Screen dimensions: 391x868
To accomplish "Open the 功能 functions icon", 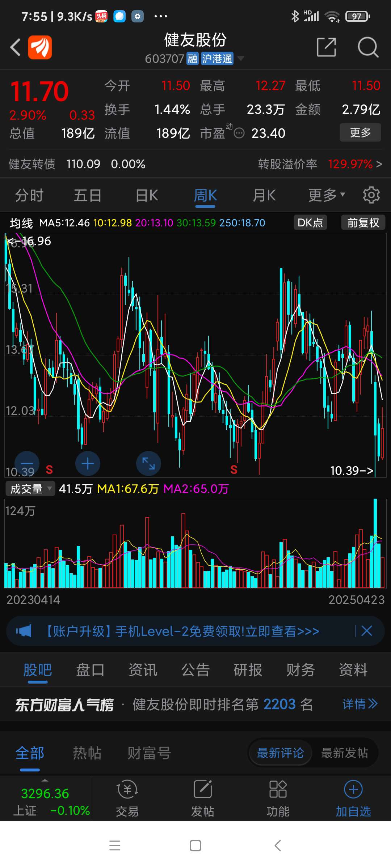I will pyautogui.click(x=278, y=799).
